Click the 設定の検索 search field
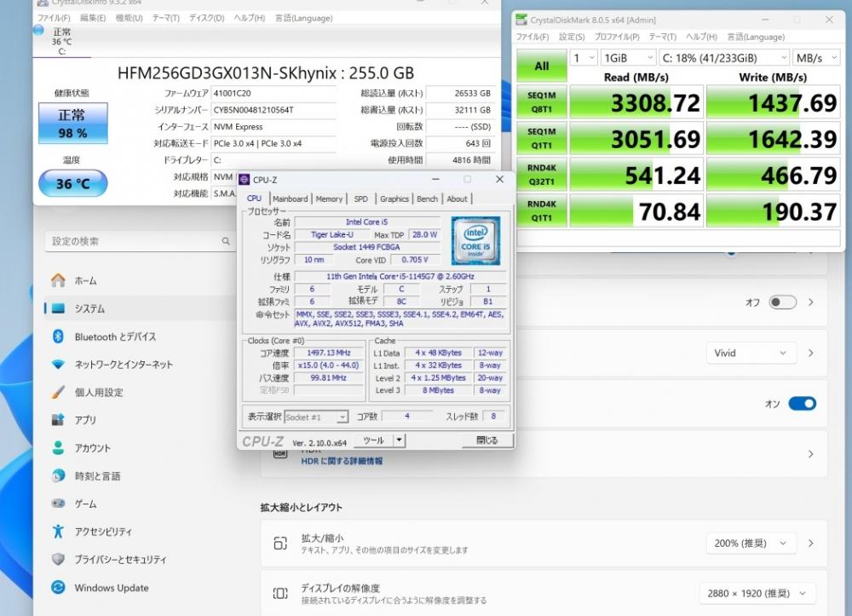Viewport: 852px width, 616px height. pyautogui.click(x=141, y=241)
